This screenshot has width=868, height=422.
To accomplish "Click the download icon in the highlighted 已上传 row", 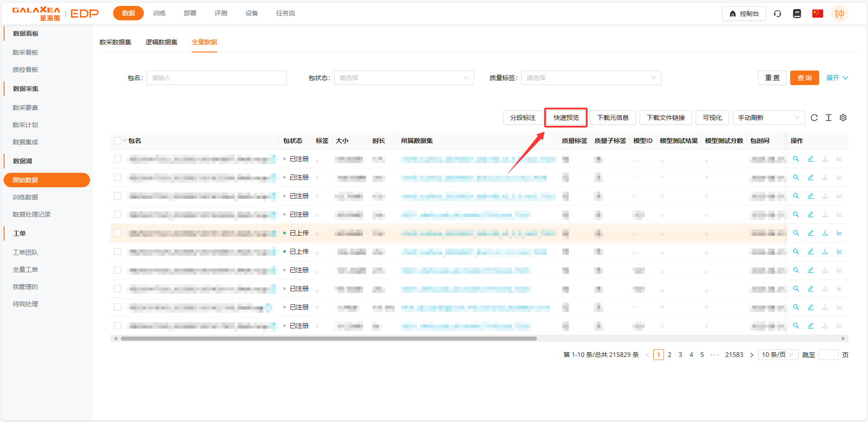I will coord(825,233).
